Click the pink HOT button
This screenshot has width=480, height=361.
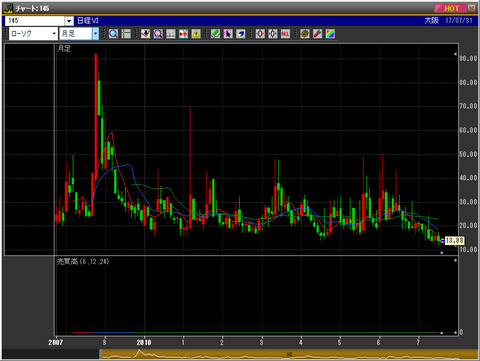click(x=450, y=8)
